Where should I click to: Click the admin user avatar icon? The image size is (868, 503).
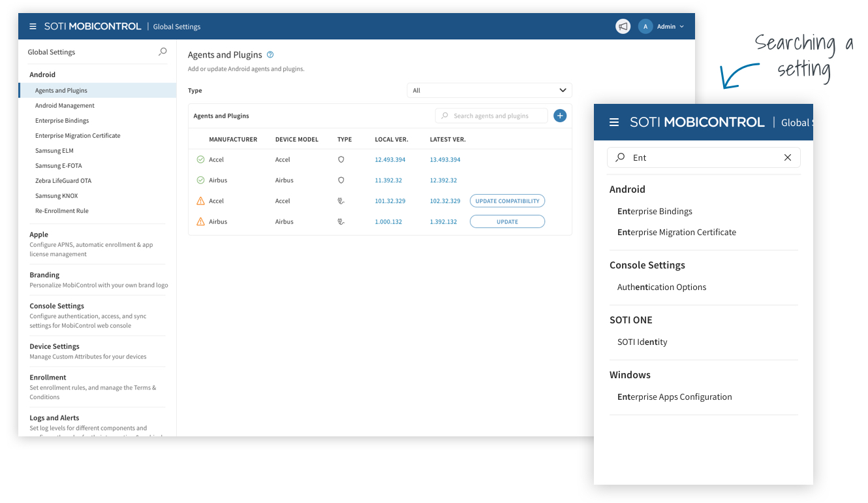coord(645,27)
